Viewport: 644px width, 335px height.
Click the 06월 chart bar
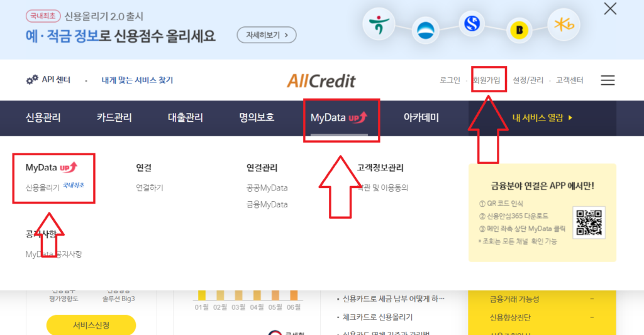pos(294,295)
